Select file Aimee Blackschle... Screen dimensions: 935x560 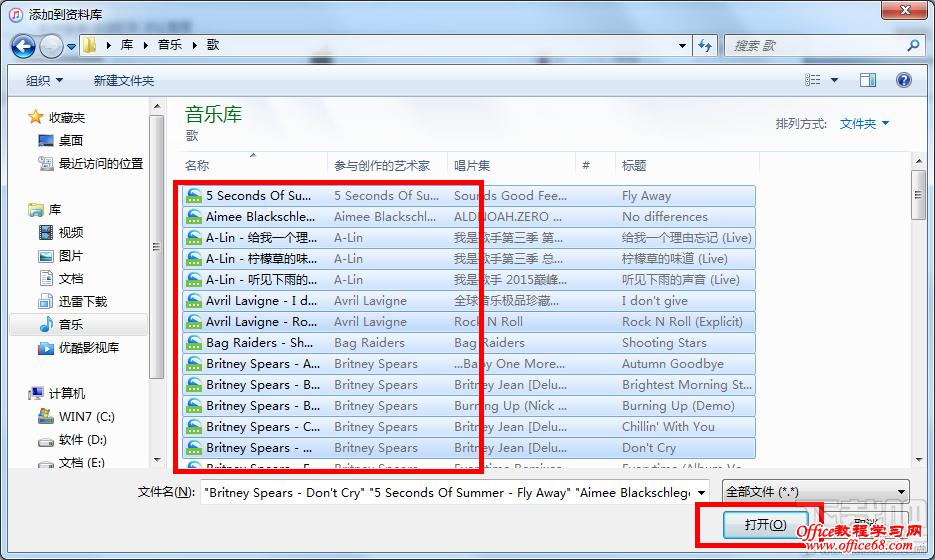point(260,216)
